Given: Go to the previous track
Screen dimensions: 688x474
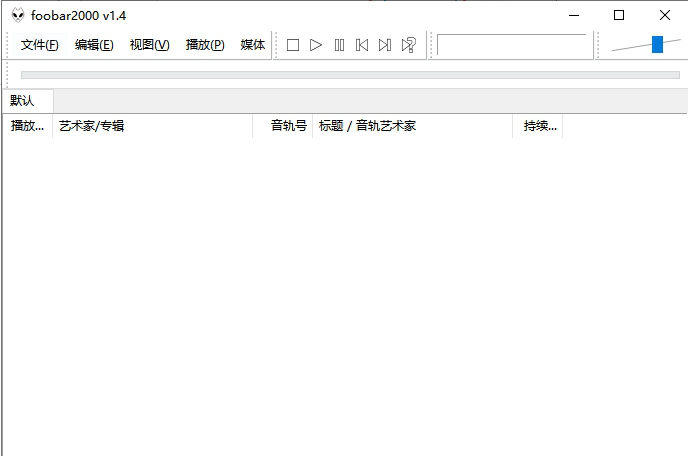Looking at the screenshot, I should [362, 45].
